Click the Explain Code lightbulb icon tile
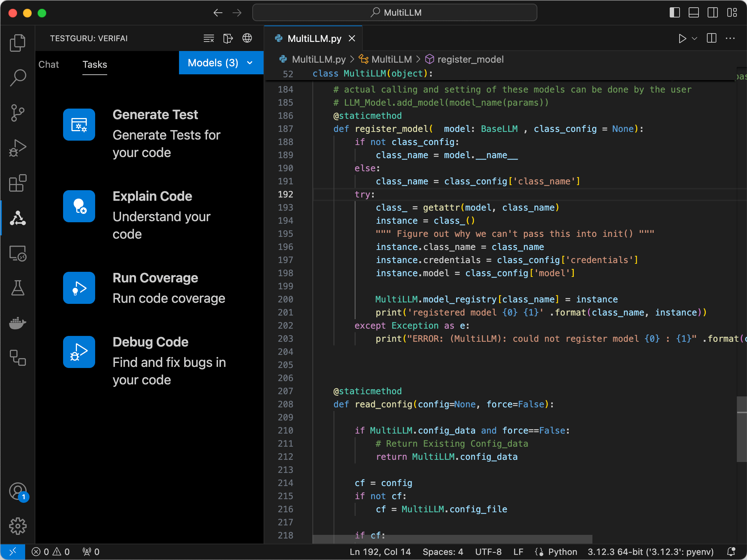Image resolution: width=747 pixels, height=560 pixels. tap(79, 206)
